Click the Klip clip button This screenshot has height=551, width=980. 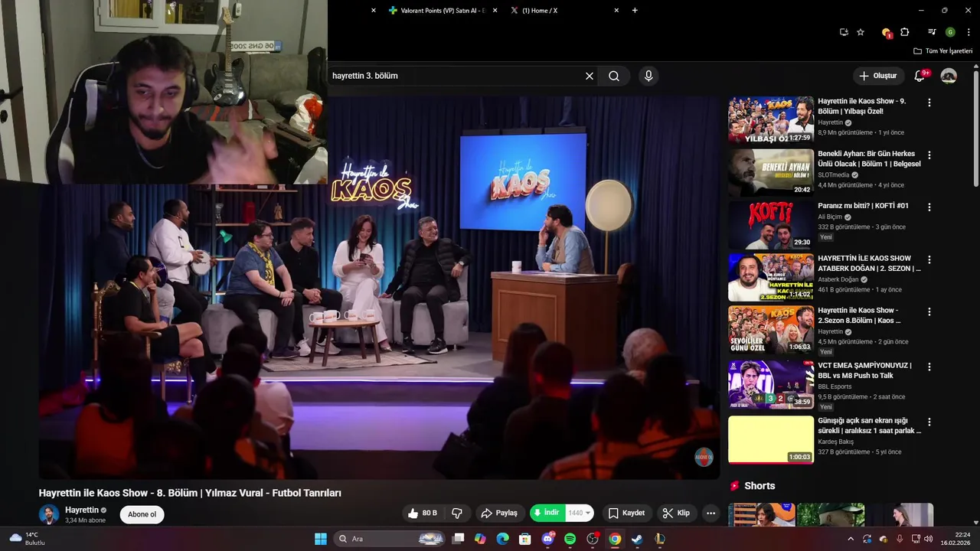676,513
